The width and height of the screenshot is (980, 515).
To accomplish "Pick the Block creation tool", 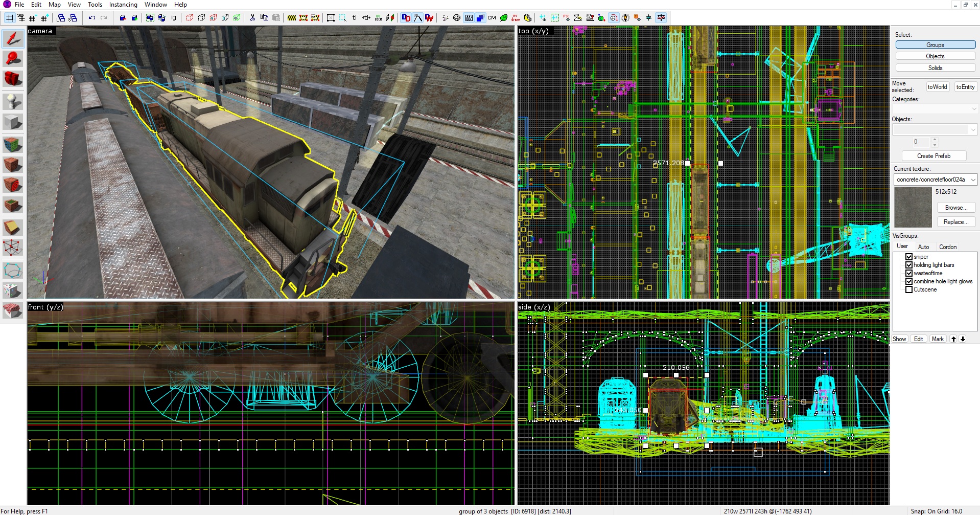I will (x=13, y=122).
